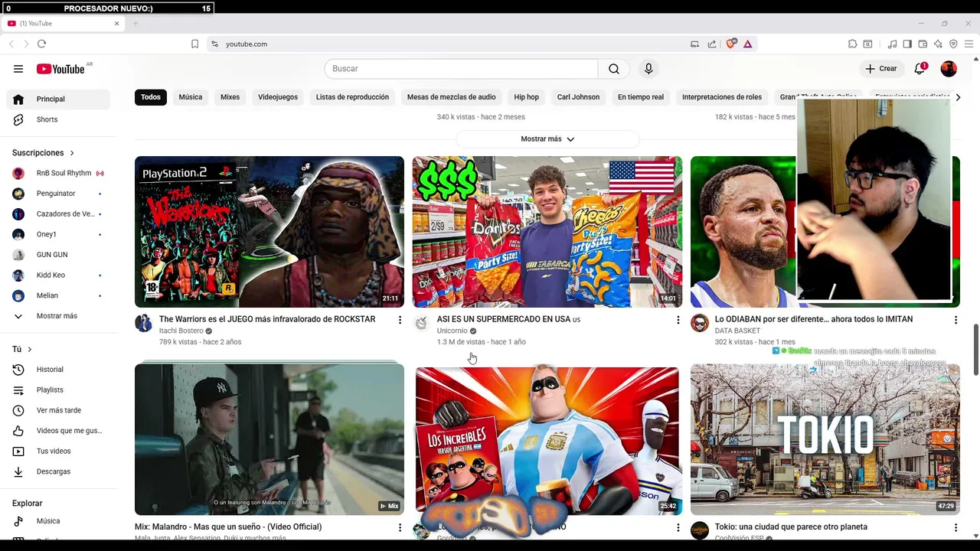
Task: Start voice search with the microphone
Action: point(648,69)
